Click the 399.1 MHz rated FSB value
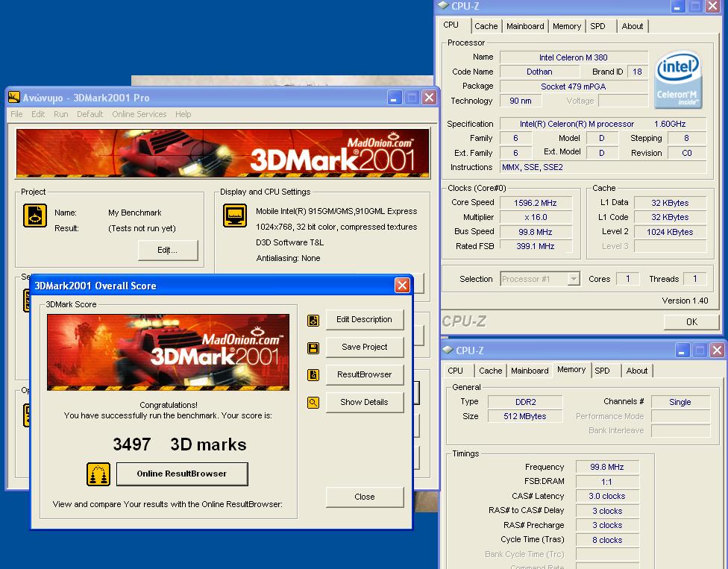Image resolution: width=728 pixels, height=569 pixels. 536,246
